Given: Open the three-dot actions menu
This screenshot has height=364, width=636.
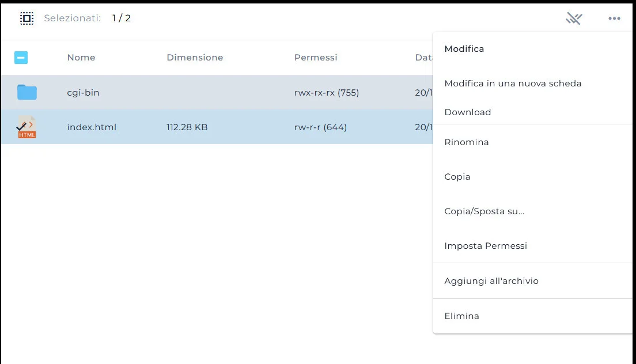Looking at the screenshot, I should coord(614,18).
